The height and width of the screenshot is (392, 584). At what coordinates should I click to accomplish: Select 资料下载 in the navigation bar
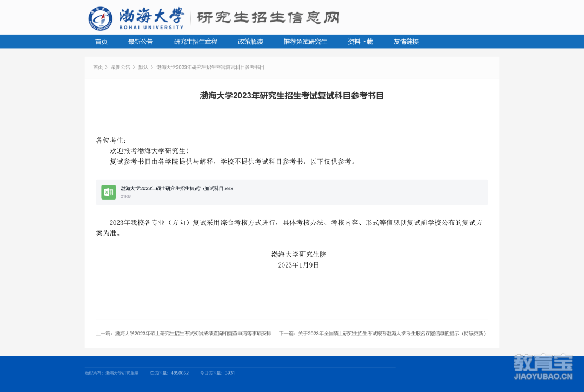(360, 42)
